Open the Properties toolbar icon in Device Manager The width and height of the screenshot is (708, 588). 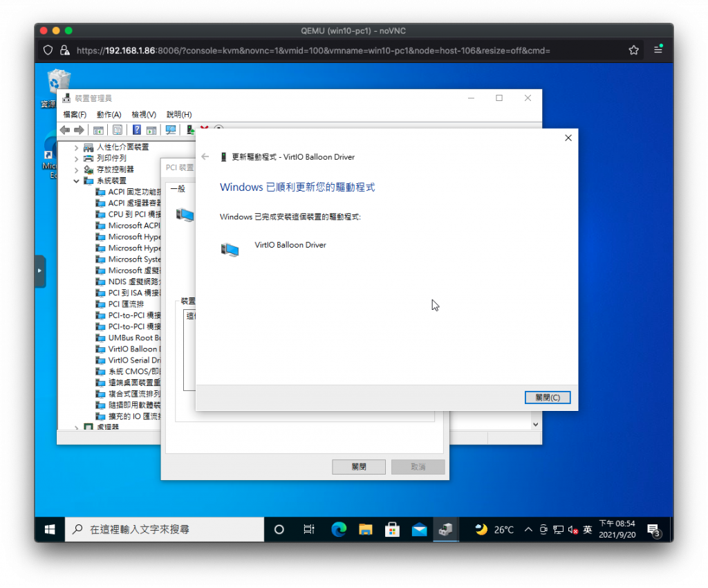(x=118, y=130)
